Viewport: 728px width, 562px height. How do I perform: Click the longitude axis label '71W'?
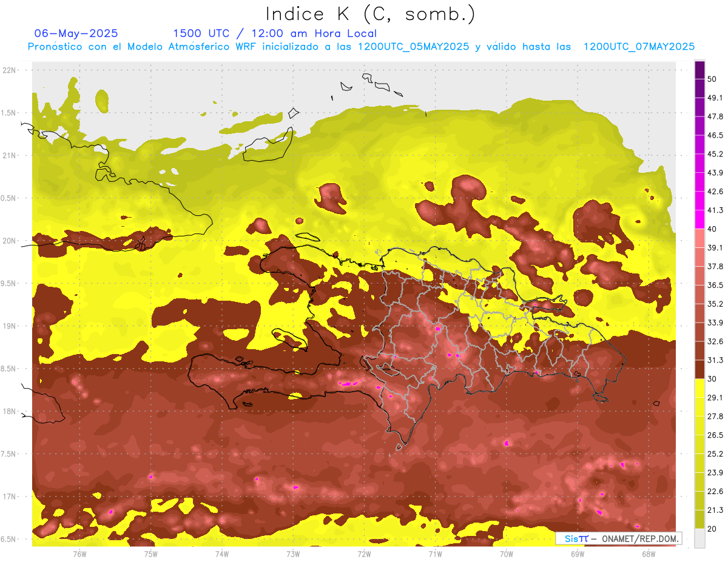[x=435, y=554]
